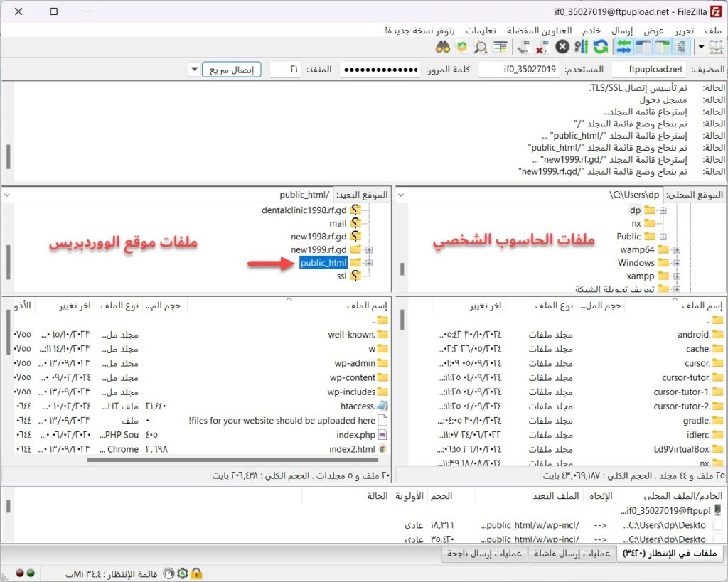This screenshot has height=582, width=728.
Task: Select the index.php file icon
Action: click(382, 435)
